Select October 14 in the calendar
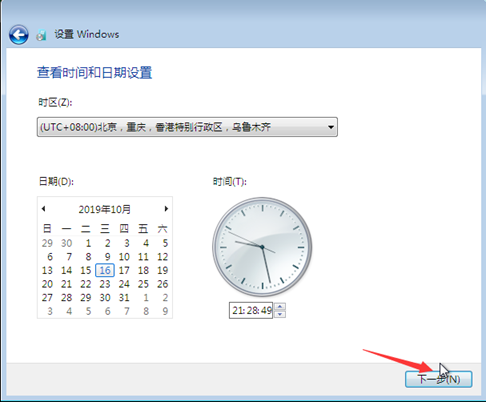 tap(66, 270)
